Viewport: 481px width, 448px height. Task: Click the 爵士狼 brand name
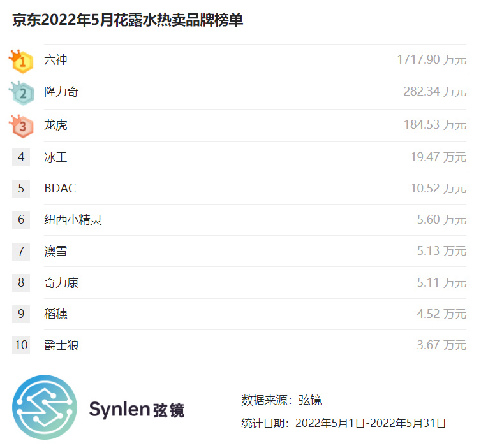click(62, 345)
